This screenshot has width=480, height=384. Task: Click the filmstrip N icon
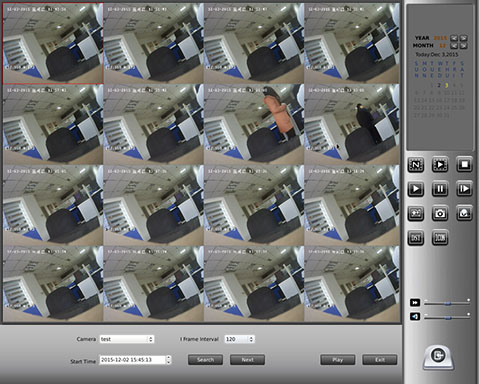pyautogui.click(x=416, y=165)
